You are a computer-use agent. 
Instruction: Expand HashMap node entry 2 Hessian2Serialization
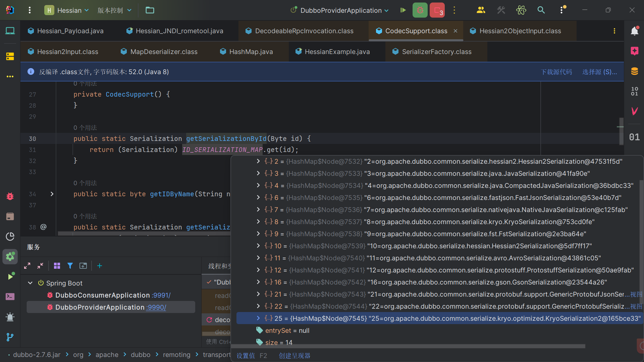point(258,161)
